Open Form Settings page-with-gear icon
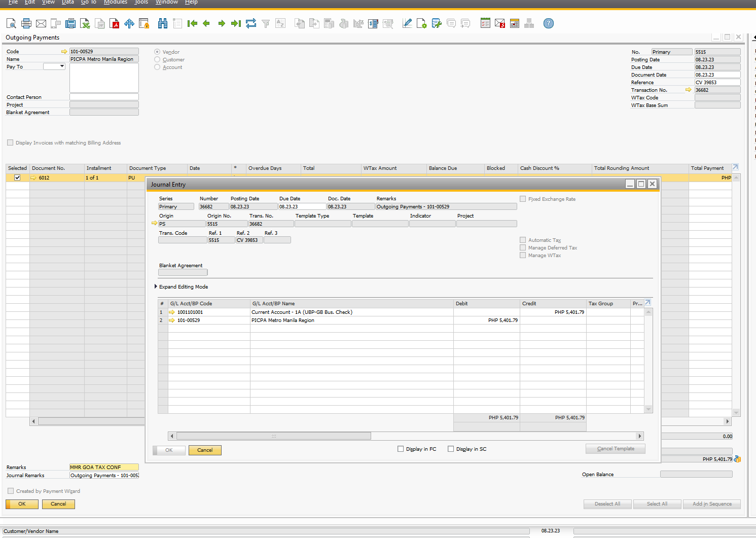 [421, 23]
